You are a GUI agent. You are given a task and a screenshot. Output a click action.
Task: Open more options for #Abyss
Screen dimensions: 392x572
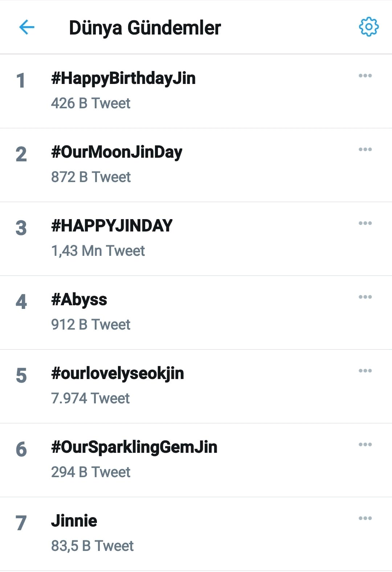click(x=365, y=297)
